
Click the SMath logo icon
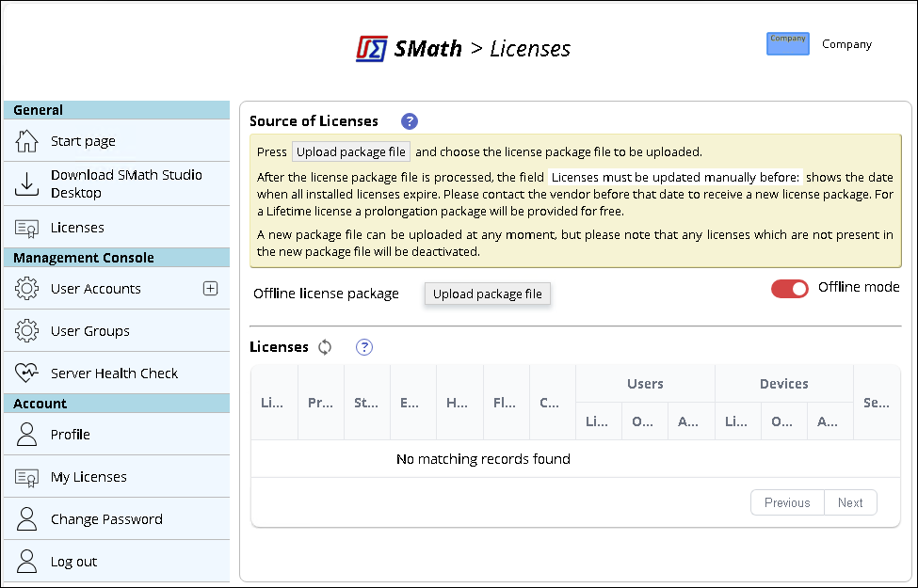coord(371,49)
